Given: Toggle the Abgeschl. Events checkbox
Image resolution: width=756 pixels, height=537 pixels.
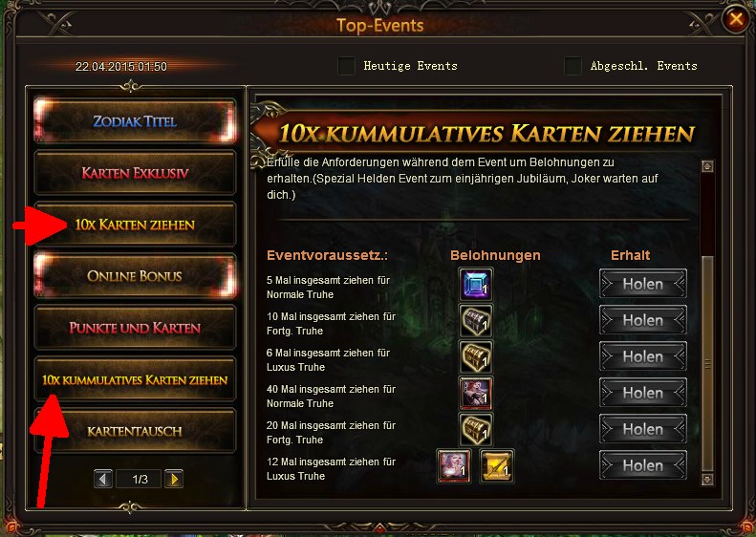Looking at the screenshot, I should tap(572, 66).
